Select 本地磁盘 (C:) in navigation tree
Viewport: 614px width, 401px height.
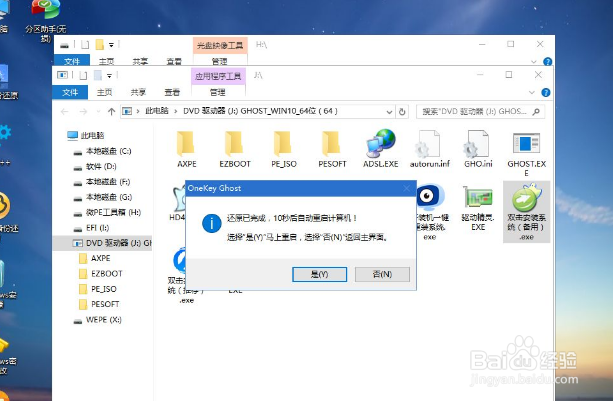click(x=108, y=151)
